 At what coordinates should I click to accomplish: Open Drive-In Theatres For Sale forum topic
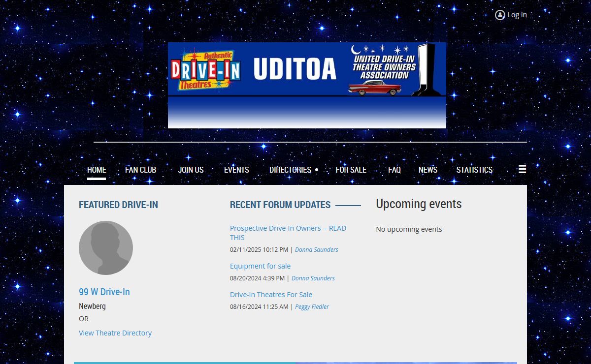(x=271, y=295)
